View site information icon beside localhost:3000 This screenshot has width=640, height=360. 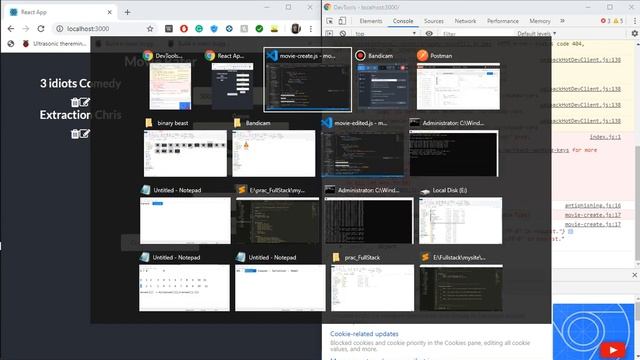[x=60, y=29]
